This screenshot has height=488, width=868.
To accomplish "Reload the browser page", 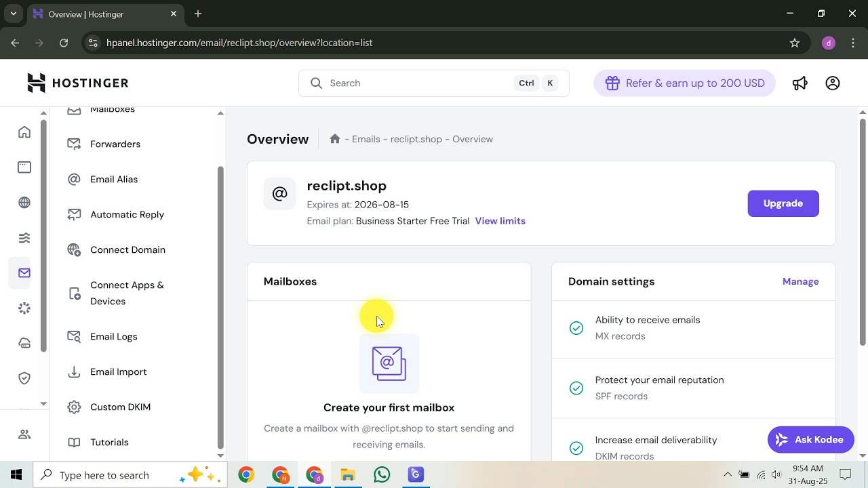I will [64, 43].
